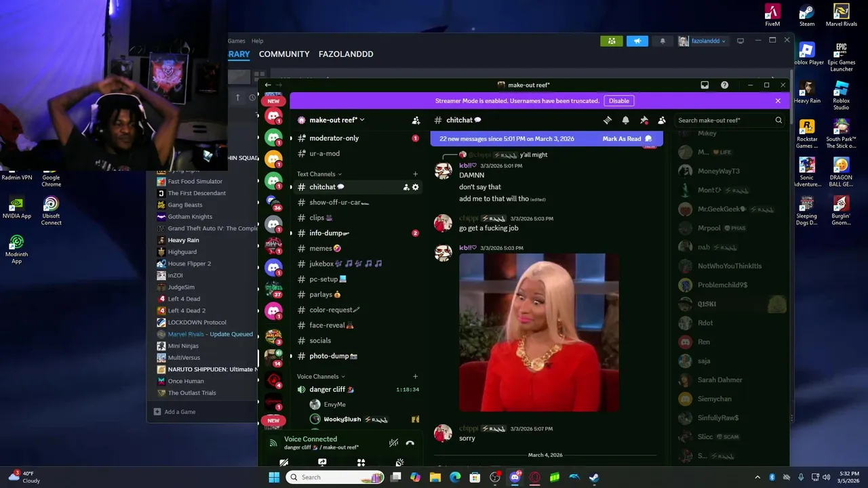This screenshot has height=488, width=868.
Task: Open photo-dump channel
Action: click(356, 356)
